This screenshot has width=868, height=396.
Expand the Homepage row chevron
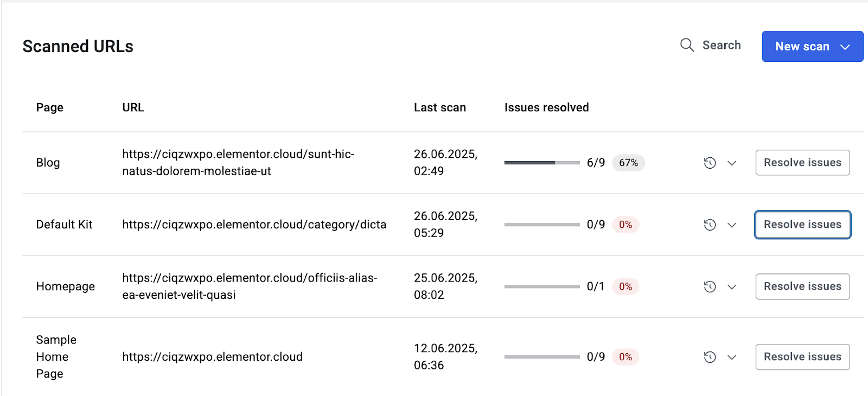[x=732, y=286]
